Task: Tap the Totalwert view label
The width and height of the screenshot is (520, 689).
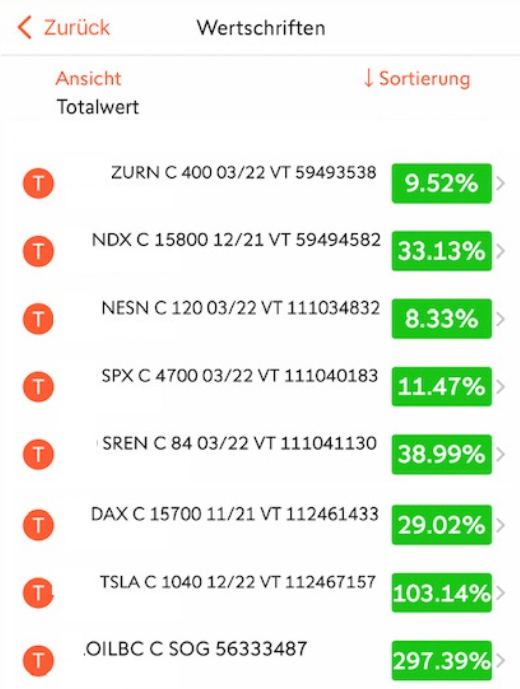Action: pyautogui.click(x=98, y=107)
